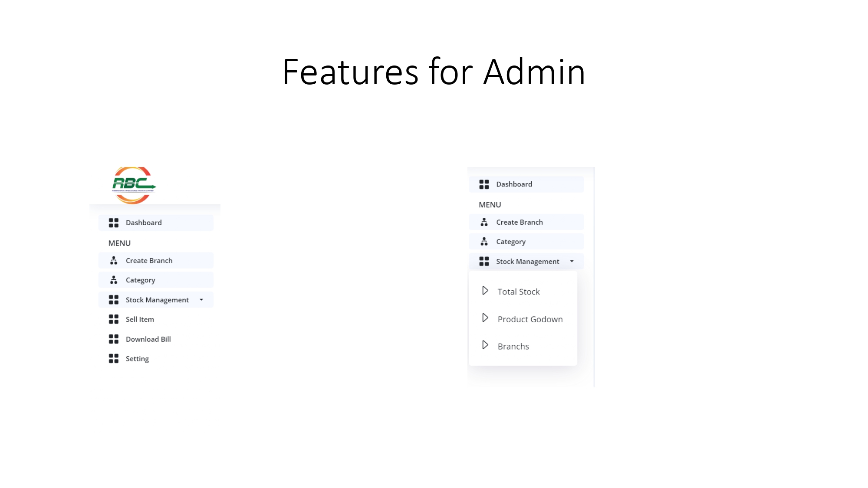Click the Download Bill grid icon

(x=114, y=339)
